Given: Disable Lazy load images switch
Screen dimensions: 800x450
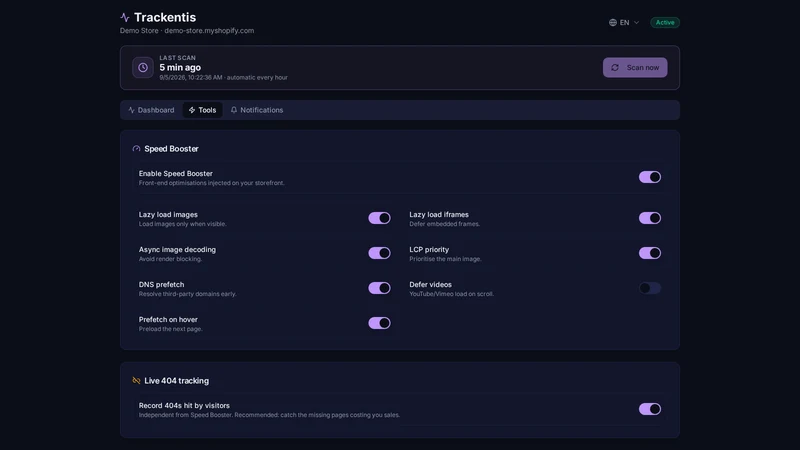Looking at the screenshot, I should [379, 218].
